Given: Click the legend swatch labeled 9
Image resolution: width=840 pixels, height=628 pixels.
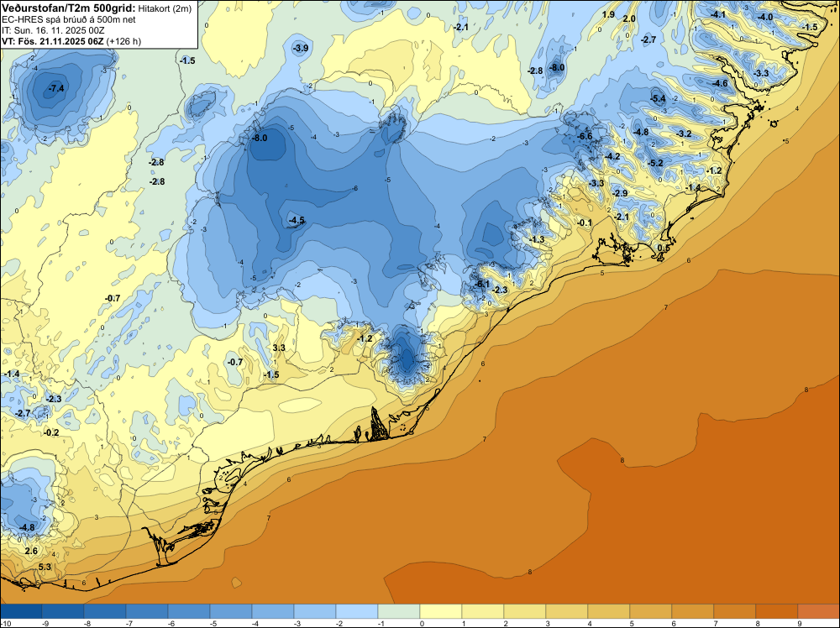Looking at the screenshot, I should pos(818,611).
